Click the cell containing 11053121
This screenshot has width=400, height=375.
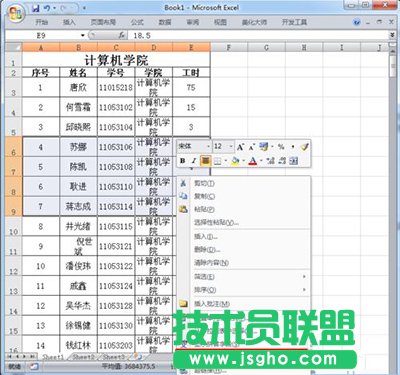click(x=116, y=246)
